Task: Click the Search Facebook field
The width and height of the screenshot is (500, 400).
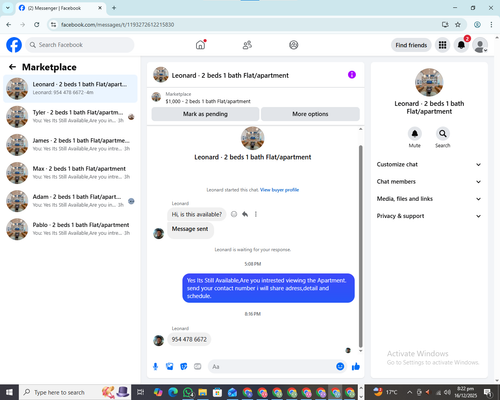Action: pyautogui.click(x=80, y=45)
